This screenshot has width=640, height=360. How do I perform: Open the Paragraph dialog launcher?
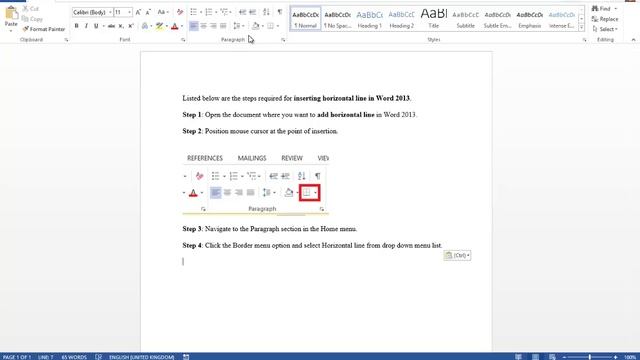point(283,40)
